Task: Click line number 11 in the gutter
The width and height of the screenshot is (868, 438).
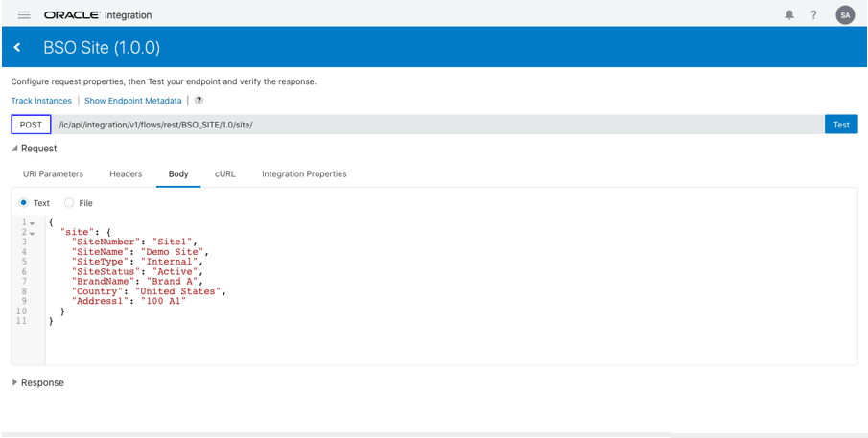Action: (x=22, y=321)
